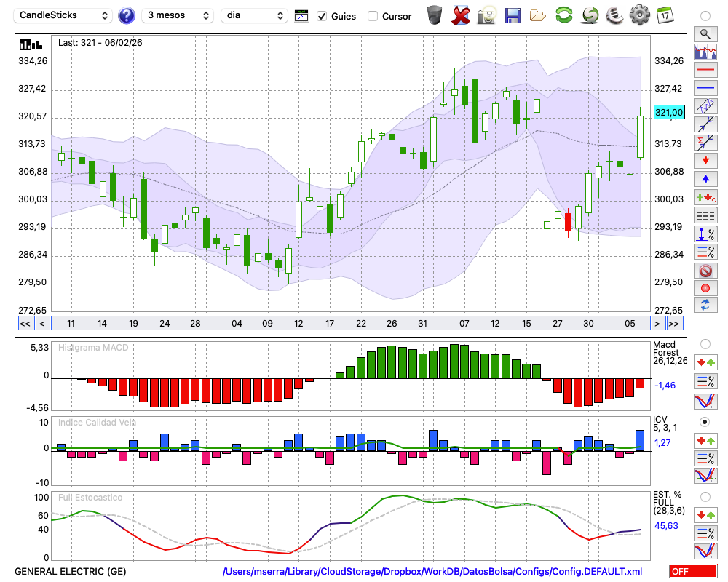Image resolution: width=728 pixels, height=582 pixels.
Task: Click the blue floppy disk save icon
Action: pyautogui.click(x=513, y=15)
